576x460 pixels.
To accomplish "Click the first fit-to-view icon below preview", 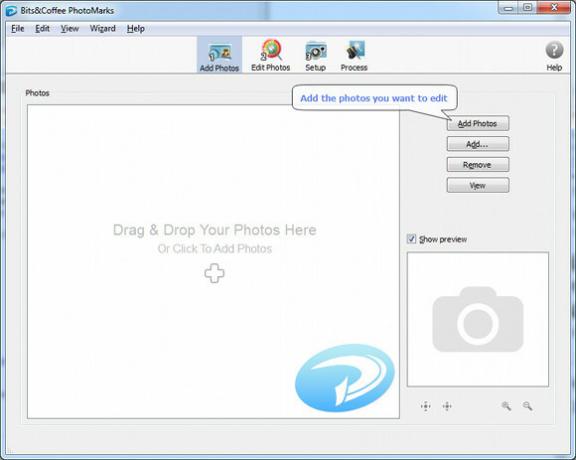I will click(x=425, y=406).
